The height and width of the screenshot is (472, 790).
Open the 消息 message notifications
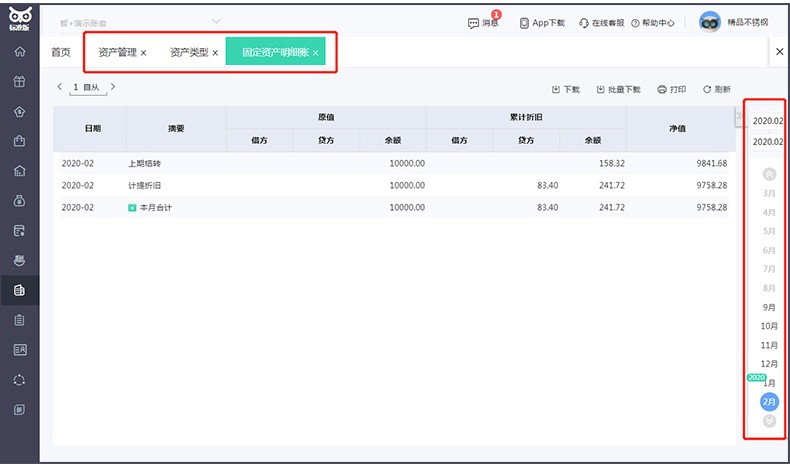pyautogui.click(x=483, y=23)
